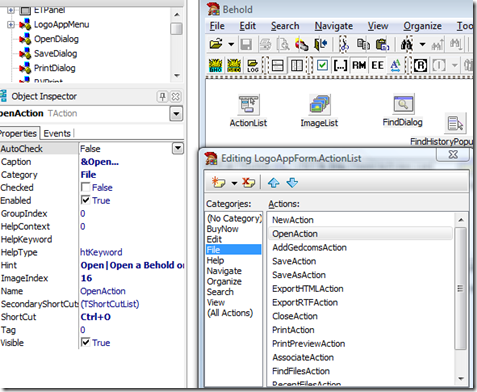
Task: Click the Copy icon in the Behold toolbar
Action: pos(363,44)
